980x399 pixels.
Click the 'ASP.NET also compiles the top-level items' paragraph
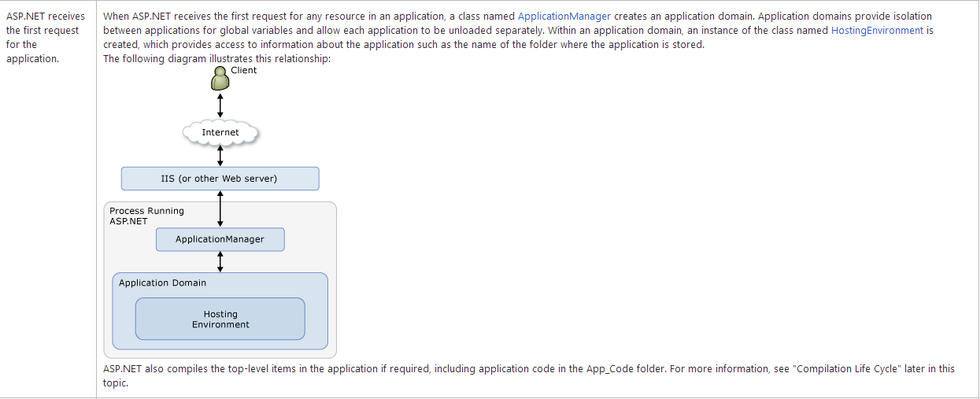529,375
